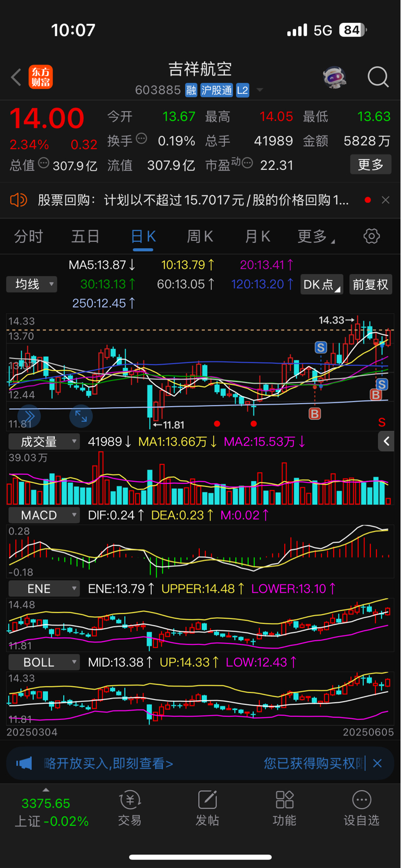
Task: Open the 成交量 indicator dropdown
Action: click(x=44, y=442)
